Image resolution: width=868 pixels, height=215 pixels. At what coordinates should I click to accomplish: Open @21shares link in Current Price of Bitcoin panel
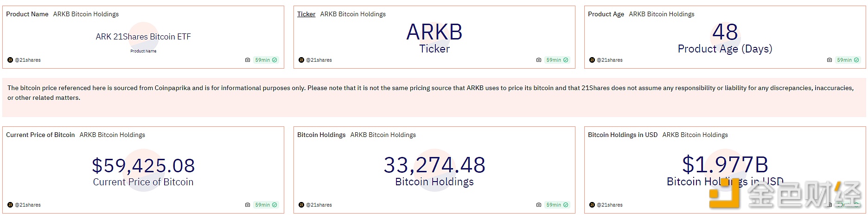[x=28, y=205]
